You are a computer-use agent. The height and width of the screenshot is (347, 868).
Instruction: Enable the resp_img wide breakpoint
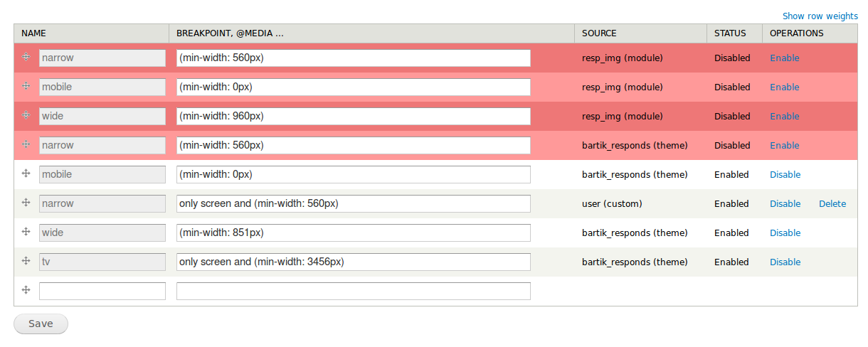784,117
